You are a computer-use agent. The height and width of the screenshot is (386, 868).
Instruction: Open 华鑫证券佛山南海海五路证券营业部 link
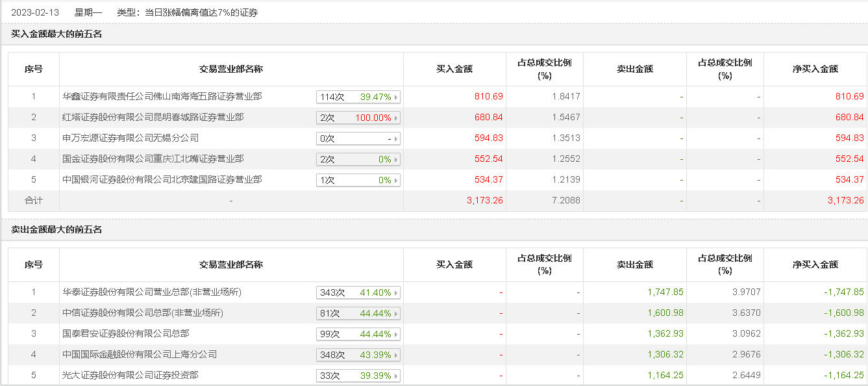point(162,96)
